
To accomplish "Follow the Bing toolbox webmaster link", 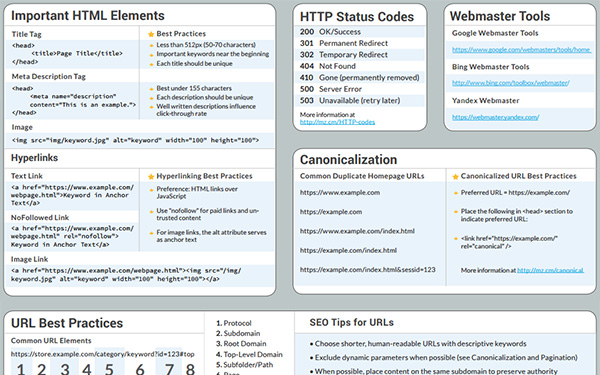I will (510, 83).
